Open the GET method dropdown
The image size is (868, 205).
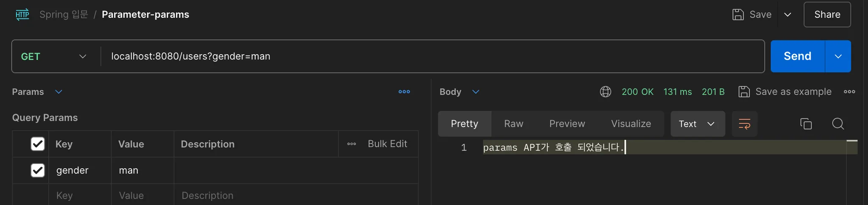pos(54,56)
